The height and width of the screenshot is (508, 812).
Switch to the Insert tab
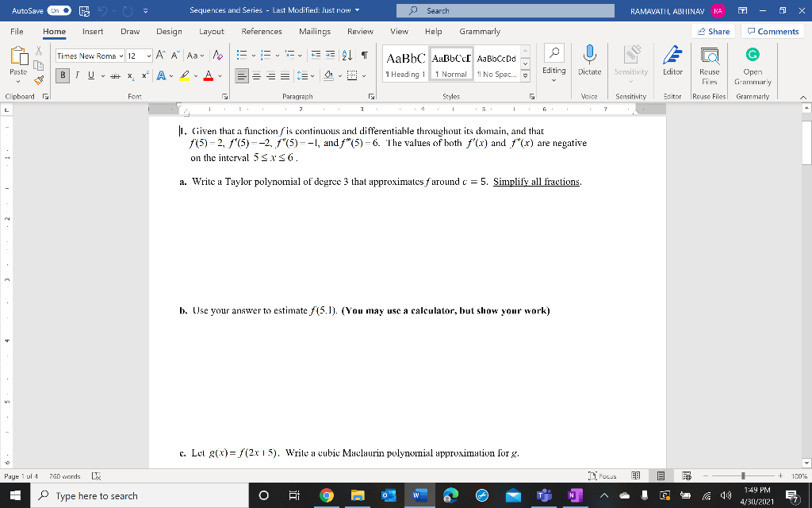(93, 32)
